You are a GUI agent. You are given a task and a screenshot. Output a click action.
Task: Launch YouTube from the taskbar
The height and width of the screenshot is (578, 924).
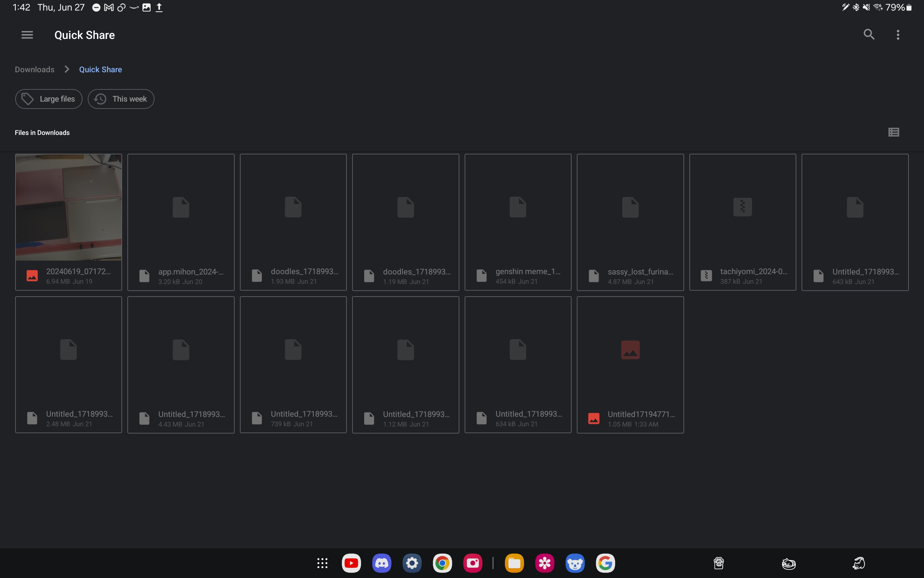(351, 563)
